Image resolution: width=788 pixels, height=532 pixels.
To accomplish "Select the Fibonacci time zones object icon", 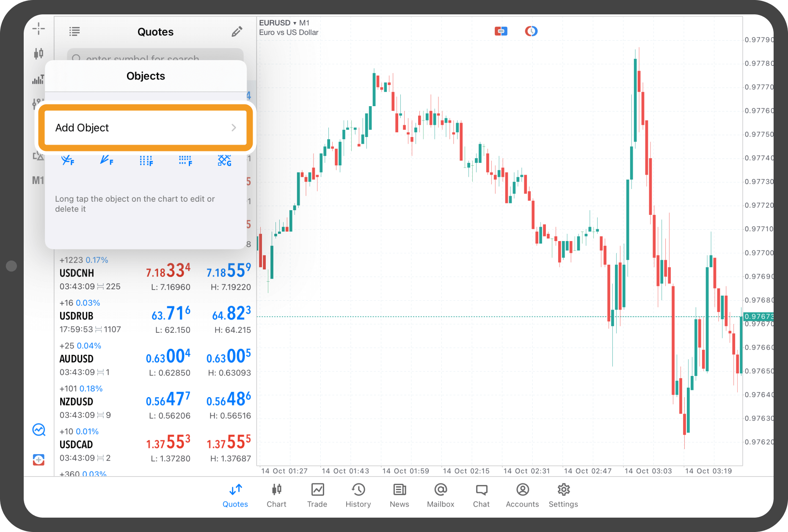I will click(x=146, y=161).
